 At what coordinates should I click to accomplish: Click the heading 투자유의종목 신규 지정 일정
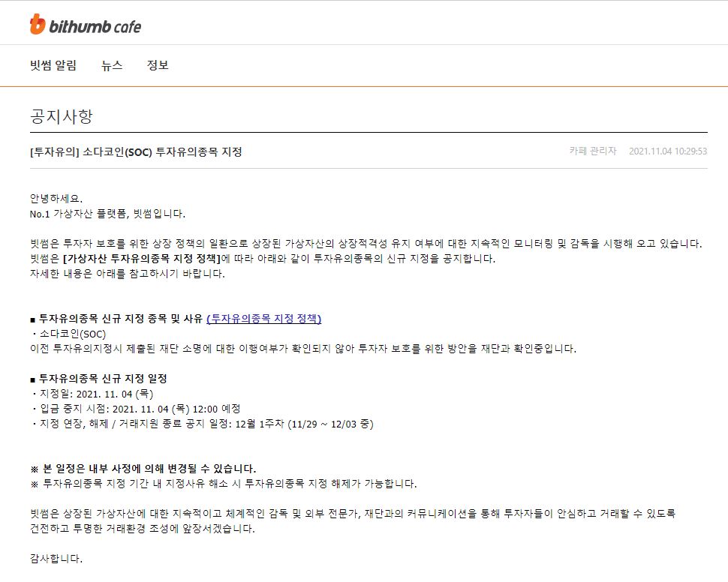tap(103, 378)
